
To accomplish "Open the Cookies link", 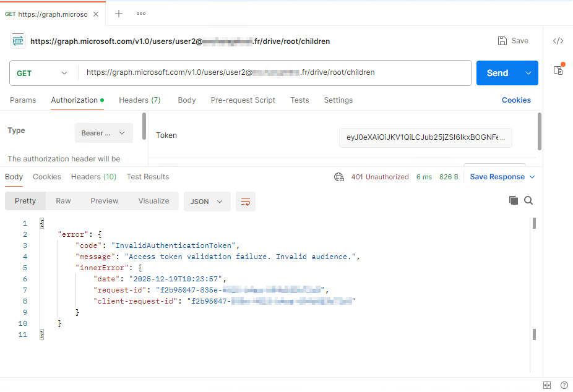I will point(516,100).
